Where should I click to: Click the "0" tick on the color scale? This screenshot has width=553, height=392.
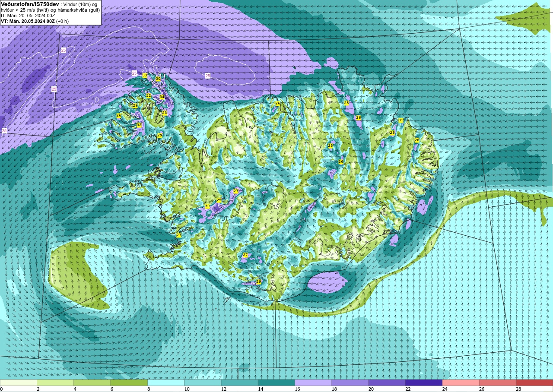click(x=1, y=389)
